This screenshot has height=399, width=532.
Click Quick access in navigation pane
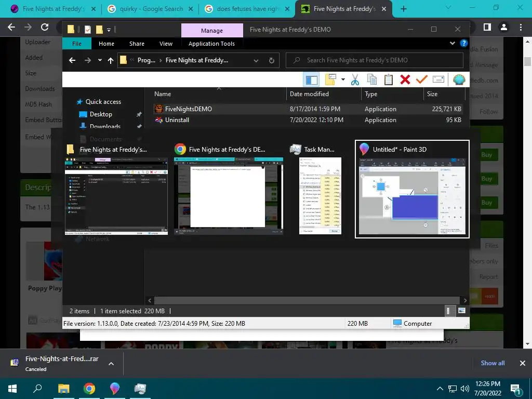[x=103, y=102]
